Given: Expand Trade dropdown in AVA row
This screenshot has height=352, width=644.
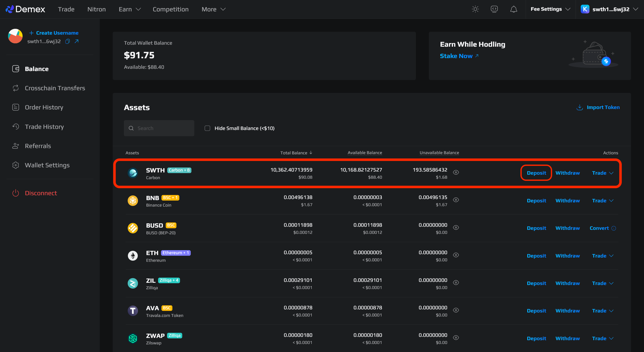Looking at the screenshot, I should [x=603, y=311].
